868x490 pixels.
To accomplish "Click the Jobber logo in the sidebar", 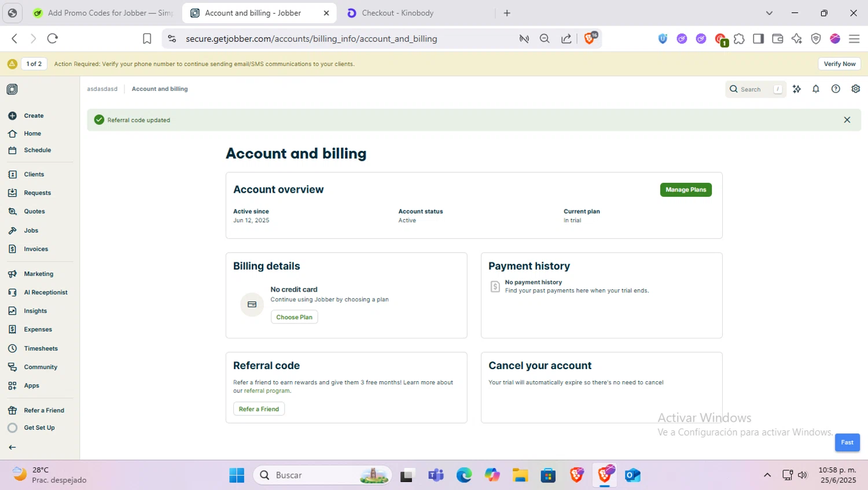I will click(12, 89).
